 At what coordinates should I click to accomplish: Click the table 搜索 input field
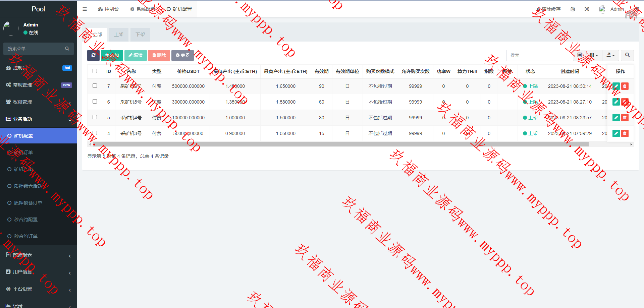pos(538,55)
